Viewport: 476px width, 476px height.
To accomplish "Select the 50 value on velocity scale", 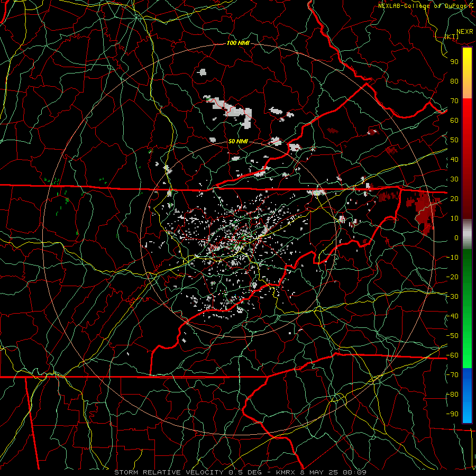I will 454,140.
